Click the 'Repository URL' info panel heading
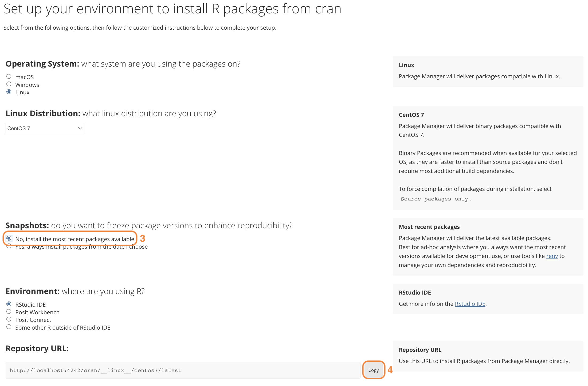This screenshot has height=386, width=588. 420,350
